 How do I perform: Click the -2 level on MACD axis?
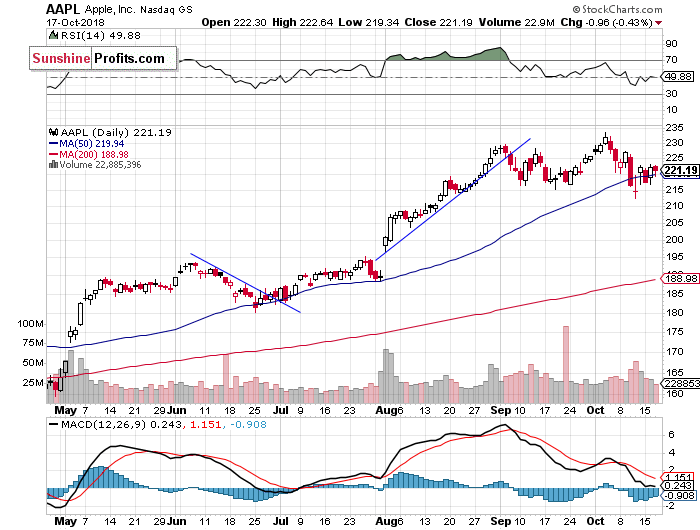(669, 505)
